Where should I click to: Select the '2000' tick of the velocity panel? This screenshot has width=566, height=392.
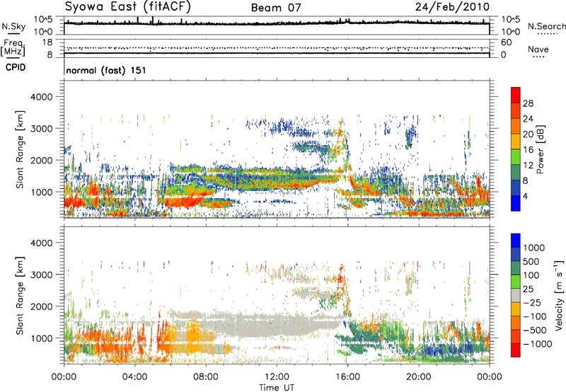pyautogui.click(x=42, y=306)
